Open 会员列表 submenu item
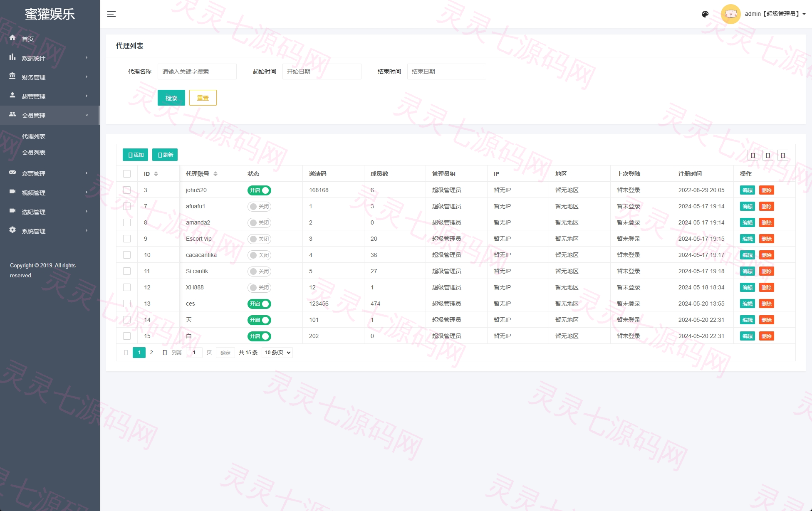Screen dimensions: 812x511 [34, 153]
